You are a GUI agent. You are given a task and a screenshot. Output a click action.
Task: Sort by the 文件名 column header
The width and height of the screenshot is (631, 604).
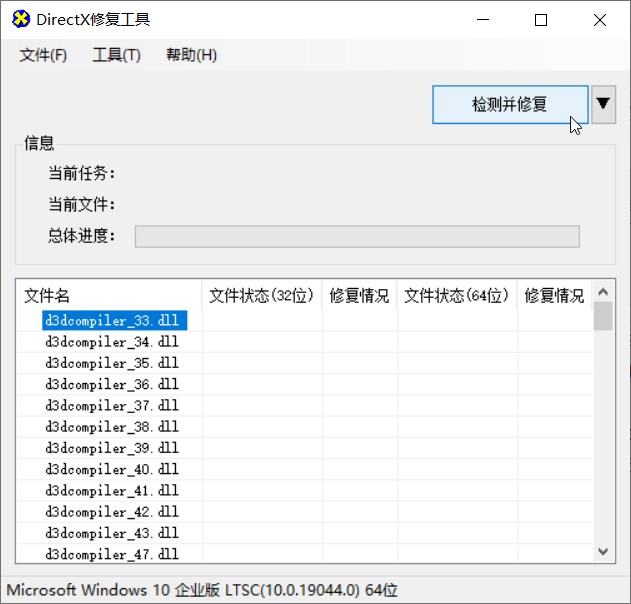click(109, 296)
